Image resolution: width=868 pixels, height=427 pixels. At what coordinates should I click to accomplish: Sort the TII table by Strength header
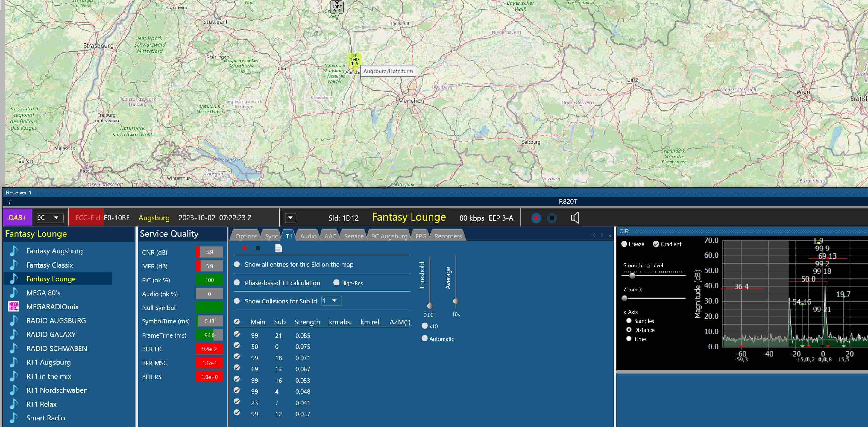click(x=307, y=322)
